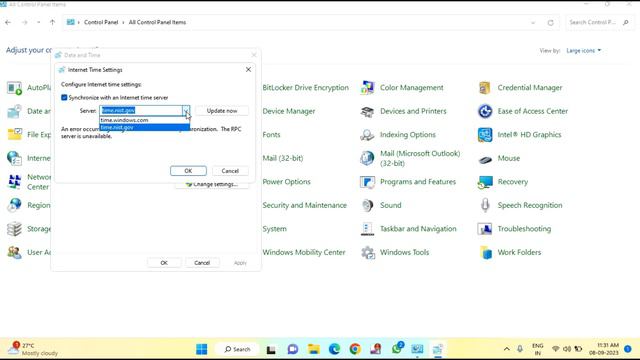Open the Devices and Printers icon
The width and height of the screenshot is (640, 360).
[x=367, y=111]
